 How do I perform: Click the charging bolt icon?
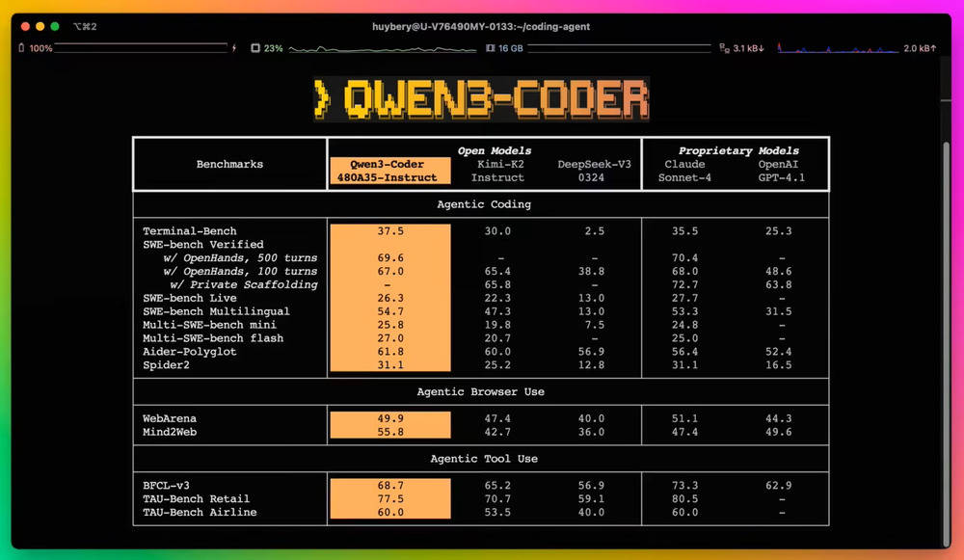234,48
